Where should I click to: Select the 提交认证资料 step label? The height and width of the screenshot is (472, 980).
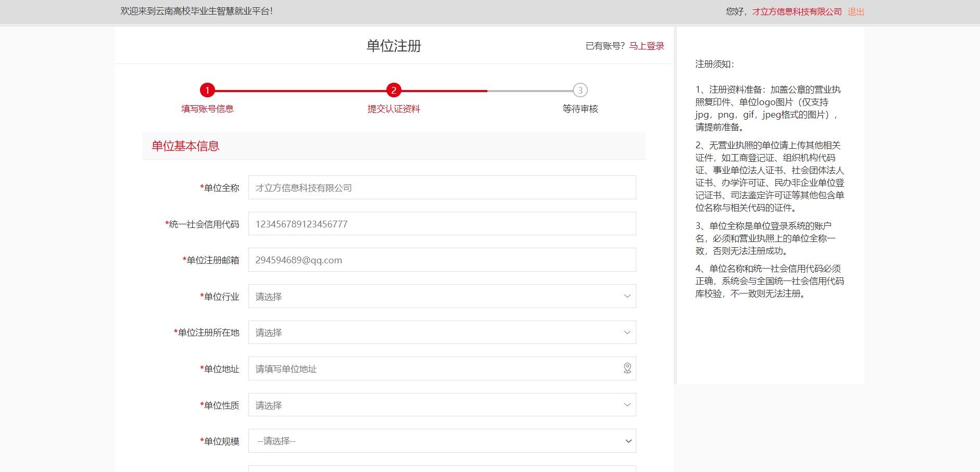pyautogui.click(x=394, y=109)
